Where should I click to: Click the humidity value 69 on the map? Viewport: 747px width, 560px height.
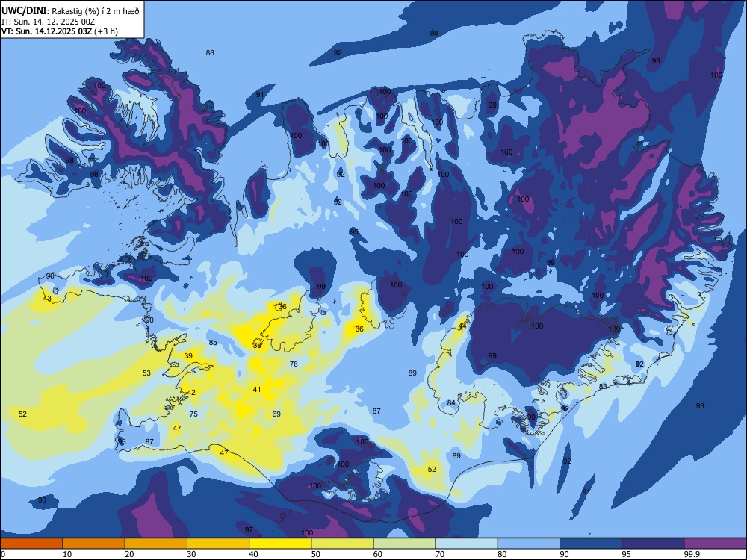coord(277,414)
